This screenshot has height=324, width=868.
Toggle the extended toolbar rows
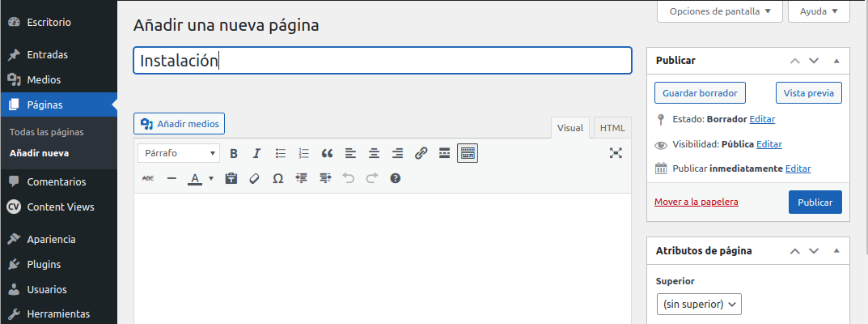pyautogui.click(x=468, y=153)
